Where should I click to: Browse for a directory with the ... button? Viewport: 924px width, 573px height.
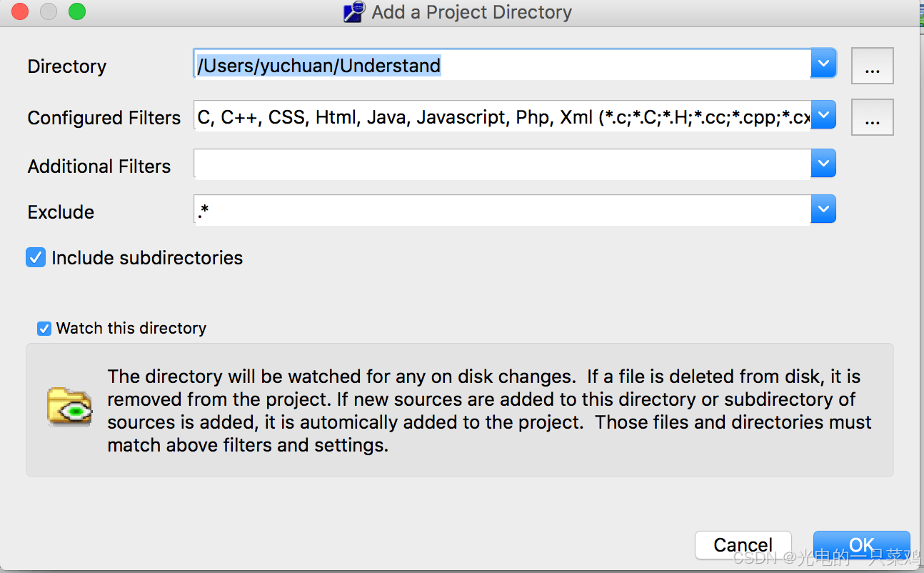click(x=872, y=66)
